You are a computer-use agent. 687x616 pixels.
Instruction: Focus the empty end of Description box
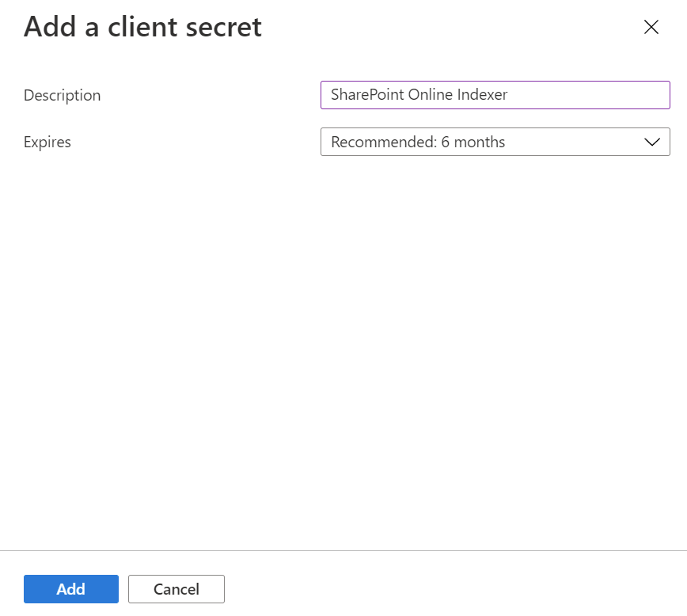click(587, 95)
